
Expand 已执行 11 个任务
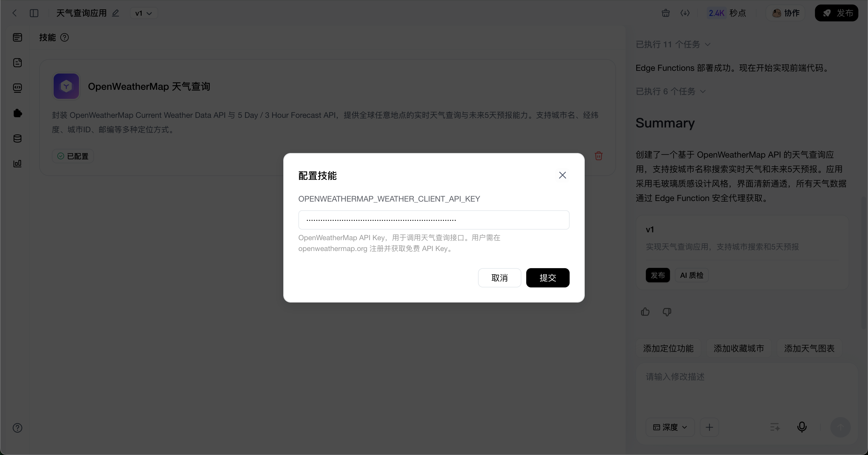(673, 45)
